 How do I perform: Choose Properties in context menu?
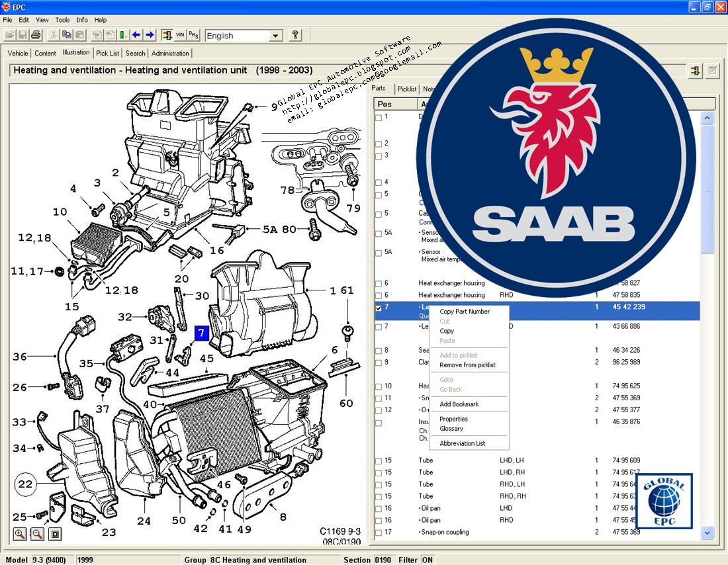coord(453,419)
